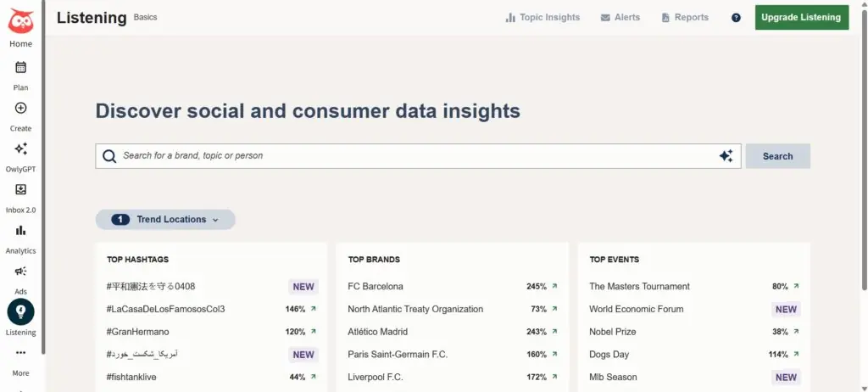Click trend arrow beside Liverpool F.C.
Viewport: 868px width, 392px height.
[x=554, y=377]
